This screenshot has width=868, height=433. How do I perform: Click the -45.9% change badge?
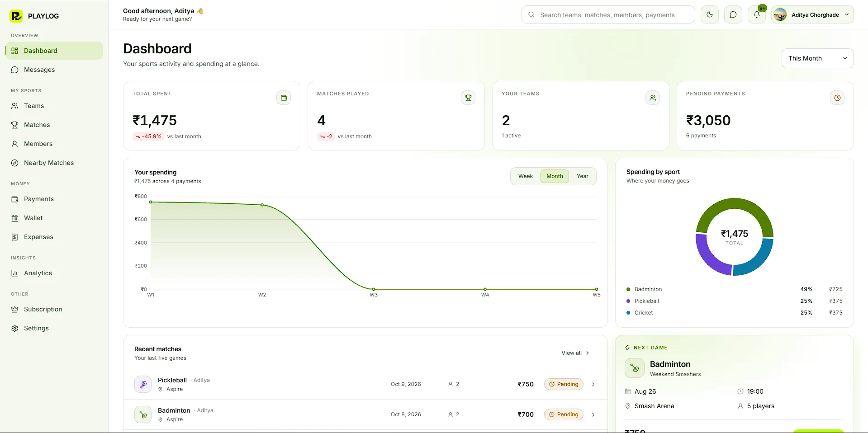[x=148, y=136]
